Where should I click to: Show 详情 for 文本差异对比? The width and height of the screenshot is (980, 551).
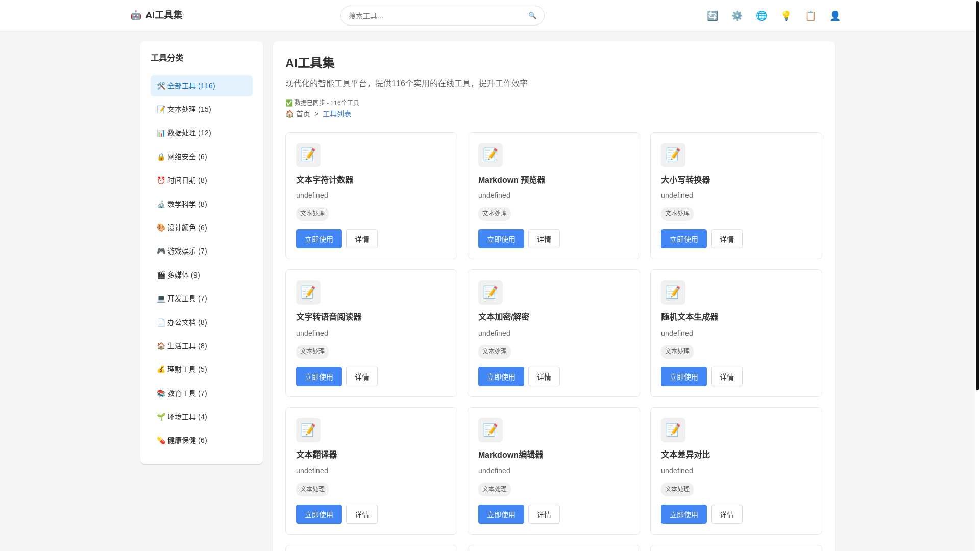[x=727, y=514]
